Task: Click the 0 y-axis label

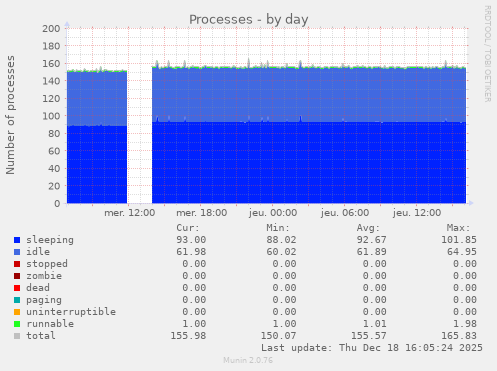Action: 57,204
